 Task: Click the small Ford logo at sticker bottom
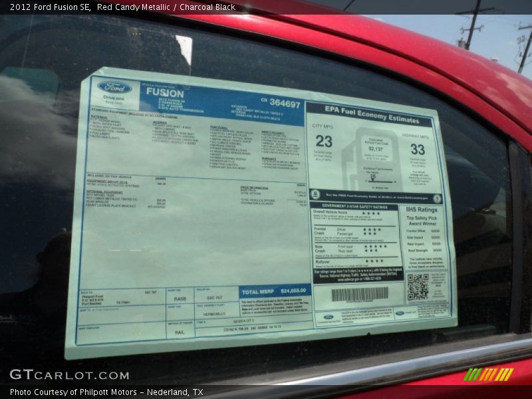[328, 317]
